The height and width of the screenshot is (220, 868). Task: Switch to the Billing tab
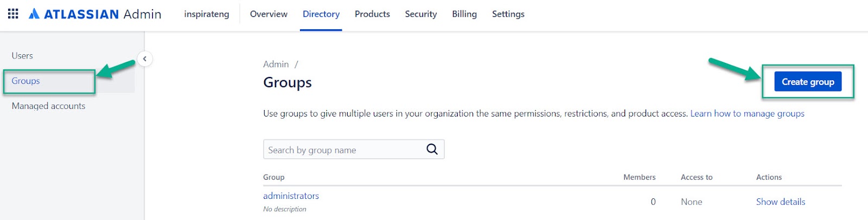(x=464, y=14)
